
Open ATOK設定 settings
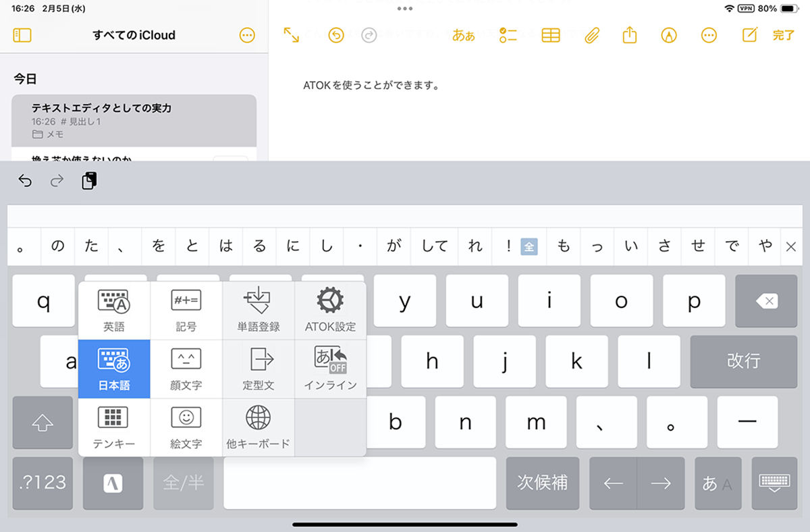click(331, 311)
